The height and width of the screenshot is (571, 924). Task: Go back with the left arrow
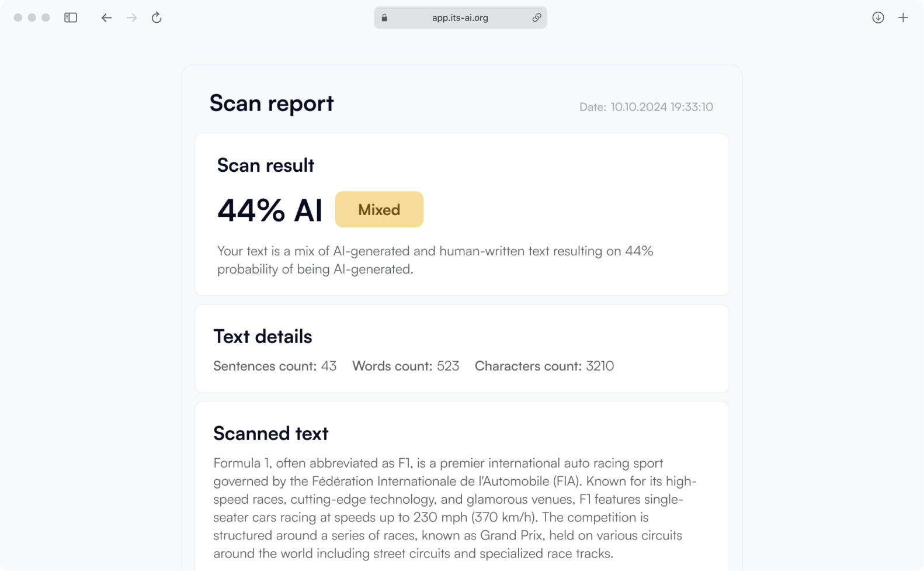click(106, 18)
